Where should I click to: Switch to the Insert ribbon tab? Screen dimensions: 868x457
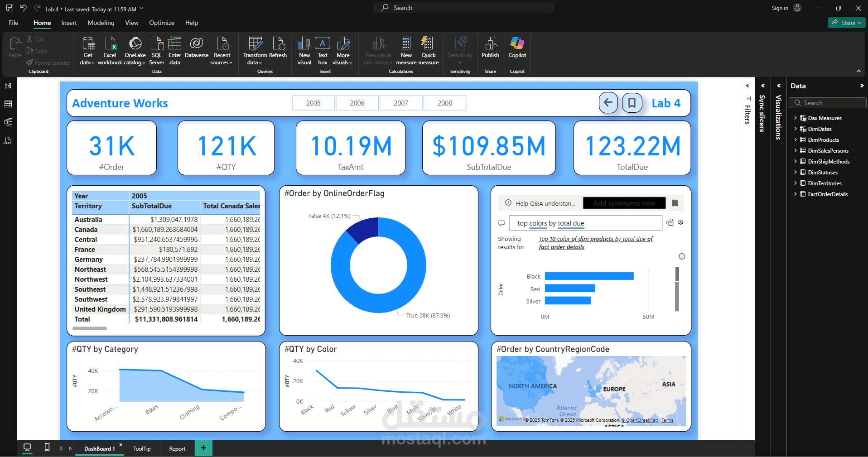[x=69, y=23]
